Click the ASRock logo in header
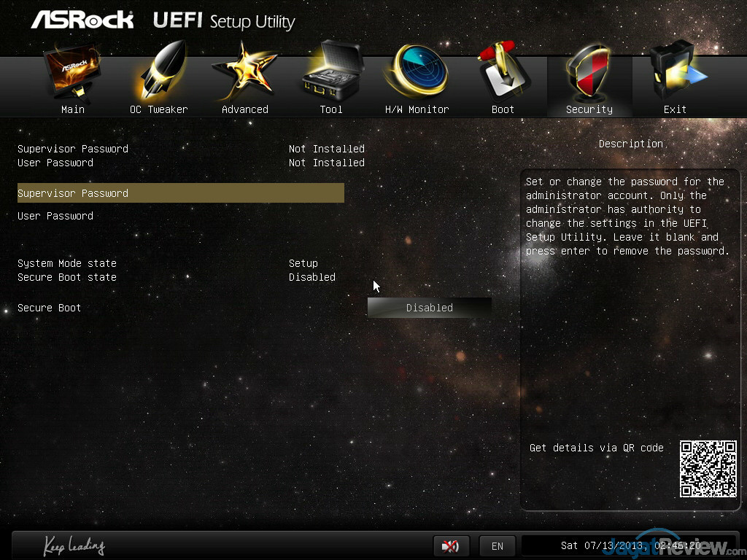 pos(82,20)
